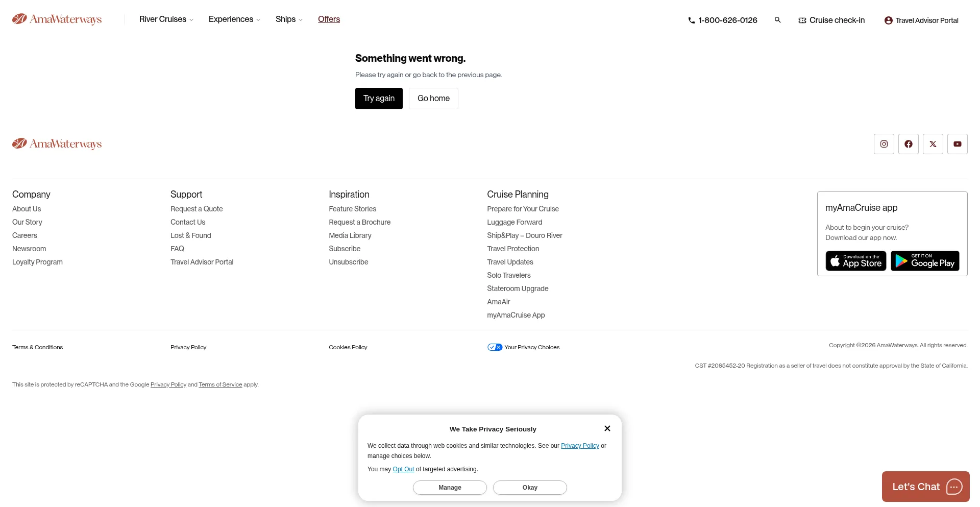This screenshot has width=980, height=507.
Task: Open Travel Protection link
Action: [513, 249]
